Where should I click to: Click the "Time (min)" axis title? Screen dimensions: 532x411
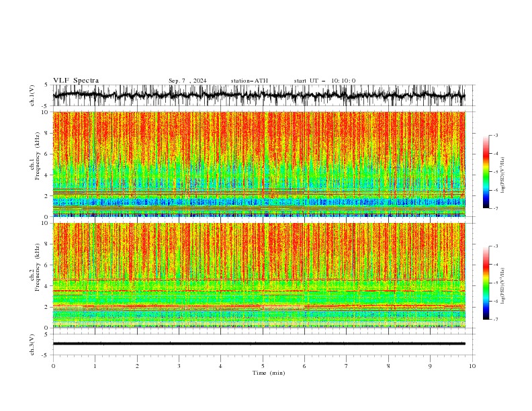[x=269, y=373]
